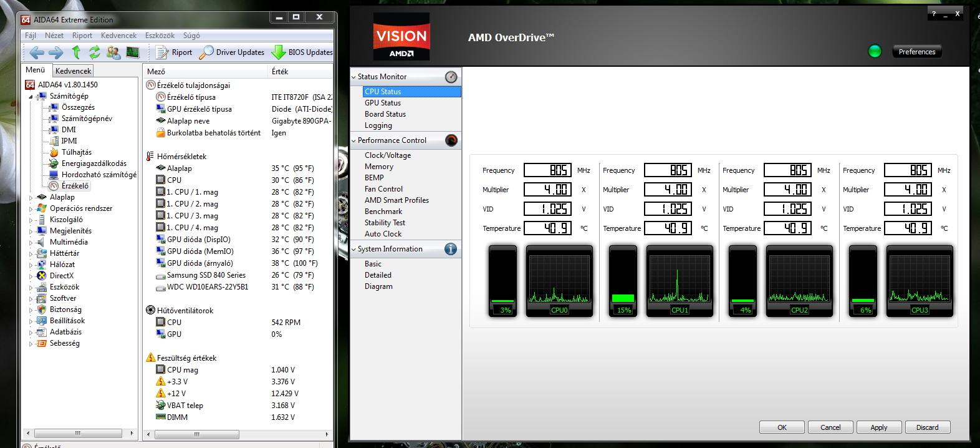Click the green up-level arrow in AIDA64

[x=76, y=52]
